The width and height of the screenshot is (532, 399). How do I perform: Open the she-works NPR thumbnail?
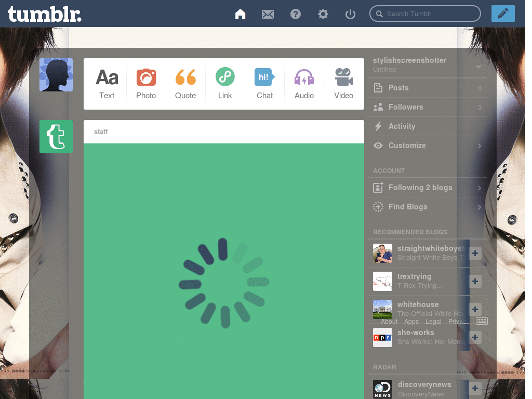[382, 337]
